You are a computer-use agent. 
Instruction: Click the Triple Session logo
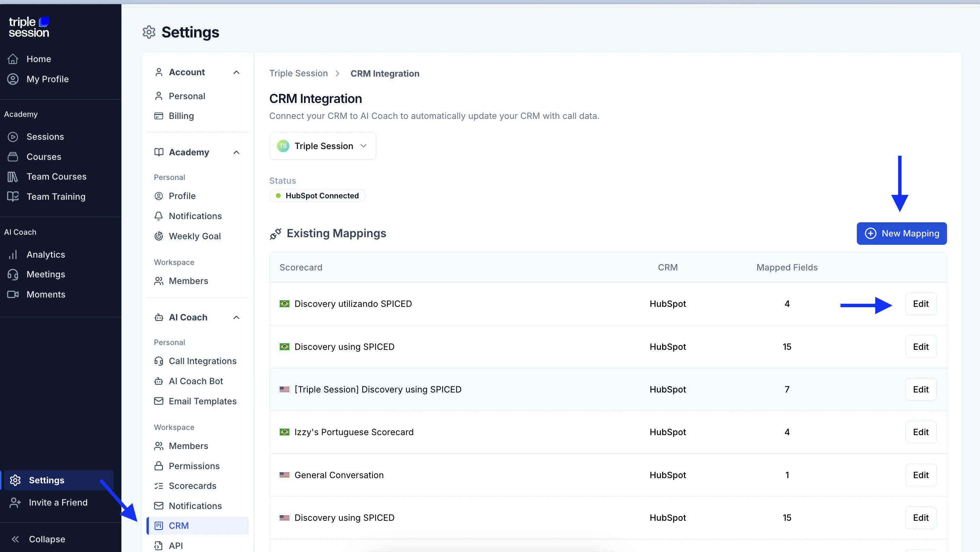[29, 27]
